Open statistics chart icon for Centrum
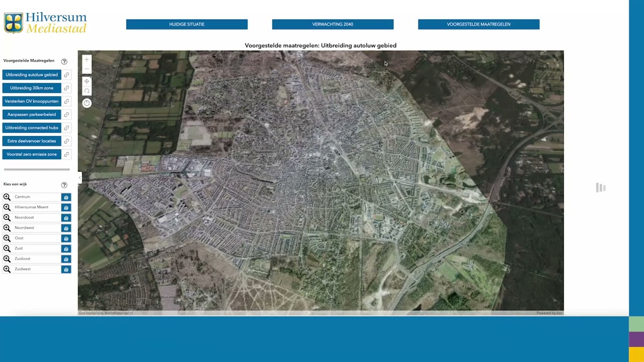Viewport: 644px width, 362px height. click(66, 197)
